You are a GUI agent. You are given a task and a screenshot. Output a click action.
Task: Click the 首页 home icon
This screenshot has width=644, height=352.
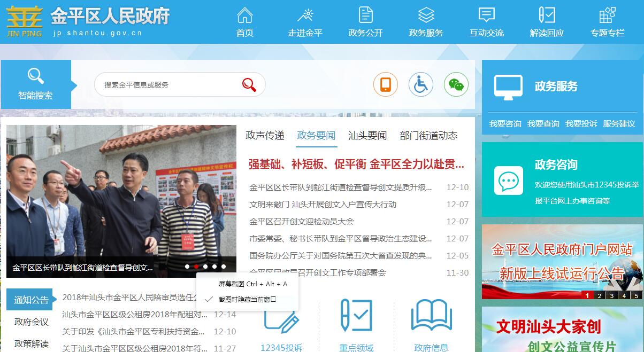tap(244, 15)
